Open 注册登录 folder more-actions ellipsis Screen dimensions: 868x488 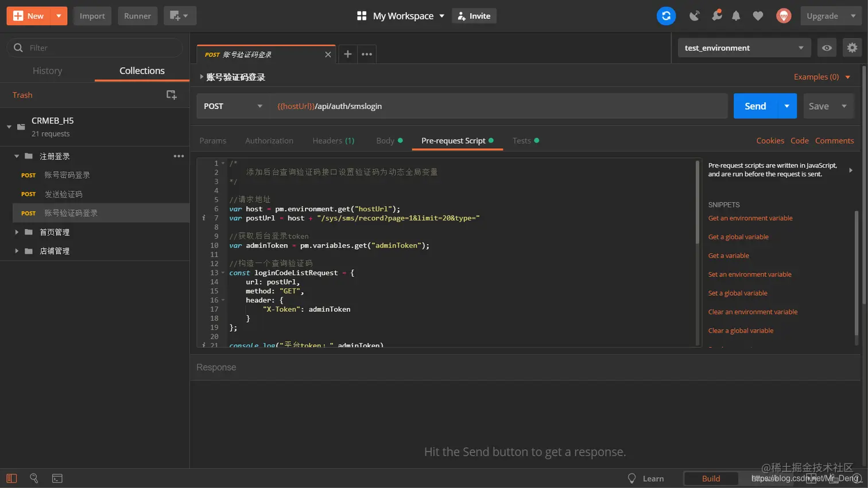(x=179, y=156)
